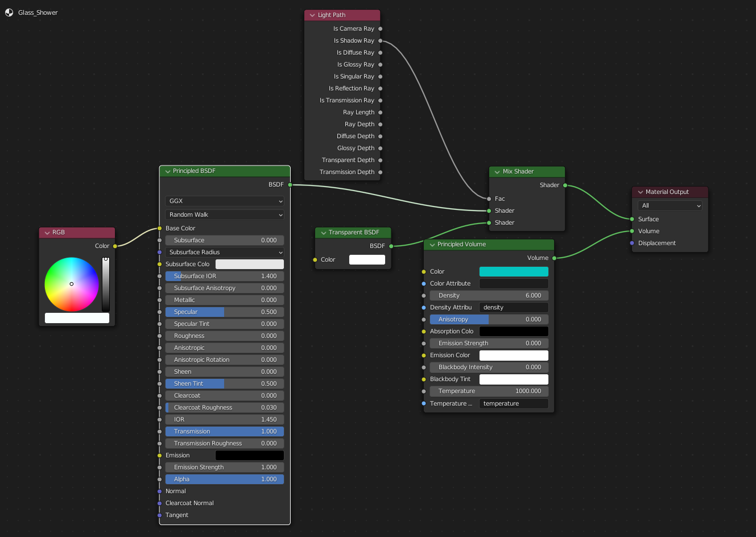Click the Transparent BSDF white Color swatch
The height and width of the screenshot is (537, 756).
coord(367,260)
